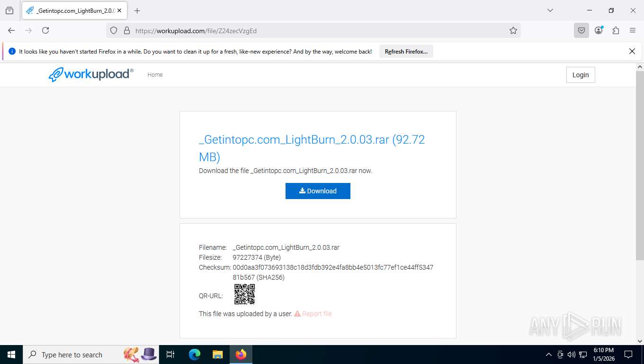Bookmark this page with star icon
The width and height of the screenshot is (644, 364).
point(513,30)
